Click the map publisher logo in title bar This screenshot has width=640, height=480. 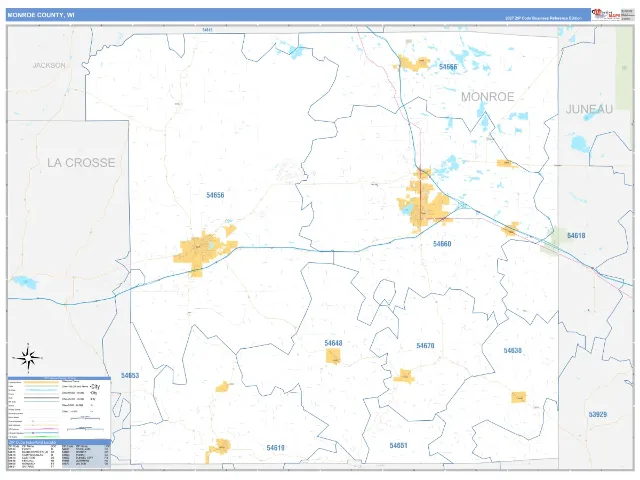[606, 14]
